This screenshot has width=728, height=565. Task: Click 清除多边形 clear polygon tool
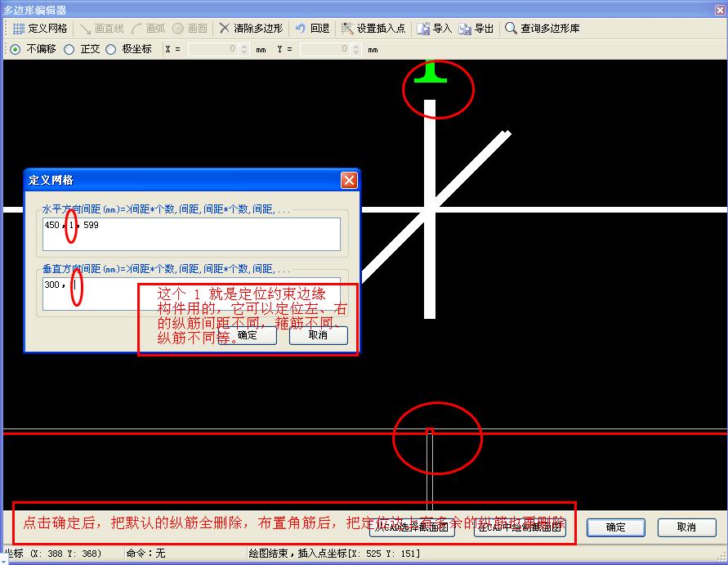[251, 29]
